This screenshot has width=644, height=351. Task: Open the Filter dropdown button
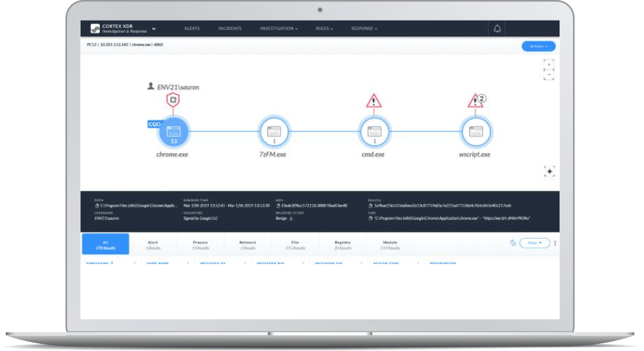coord(534,243)
